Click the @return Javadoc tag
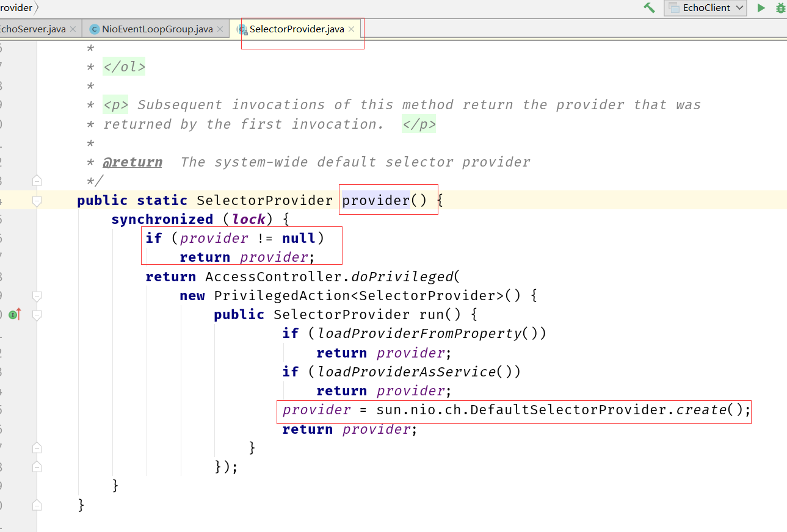The image size is (787, 532). [x=132, y=162]
